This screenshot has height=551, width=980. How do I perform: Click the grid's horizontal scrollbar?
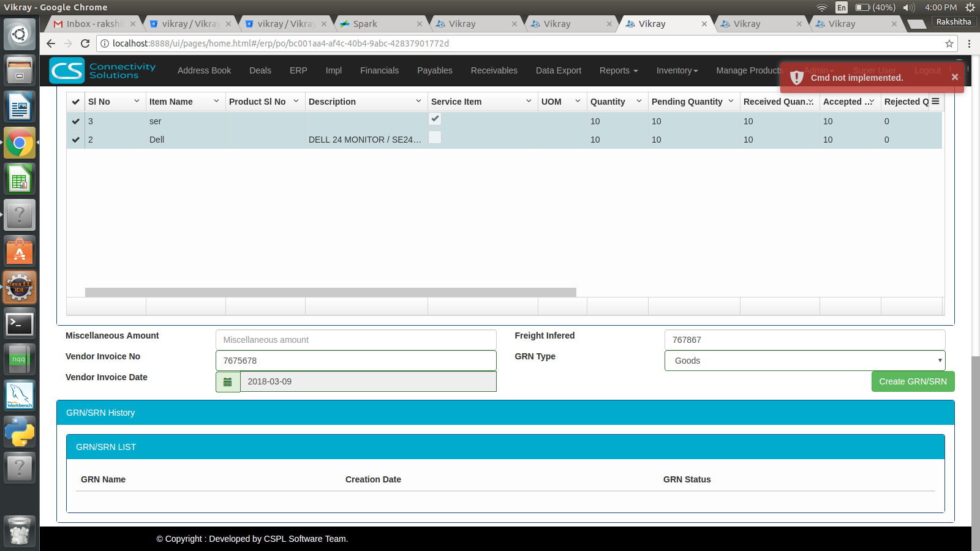[x=330, y=292]
